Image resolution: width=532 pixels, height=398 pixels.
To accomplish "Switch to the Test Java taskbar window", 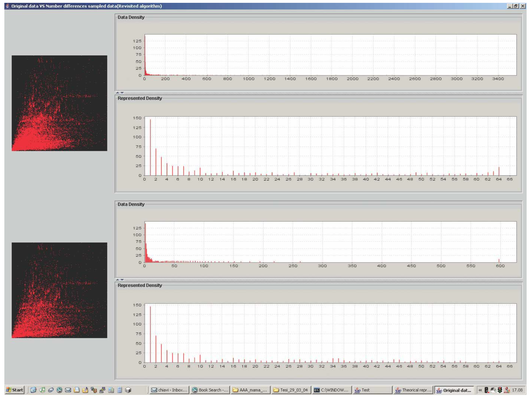I will pyautogui.click(x=372, y=390).
